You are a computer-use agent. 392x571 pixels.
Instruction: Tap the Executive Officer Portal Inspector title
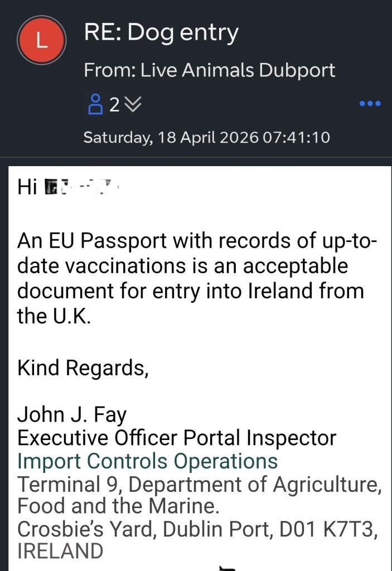pyautogui.click(x=177, y=438)
